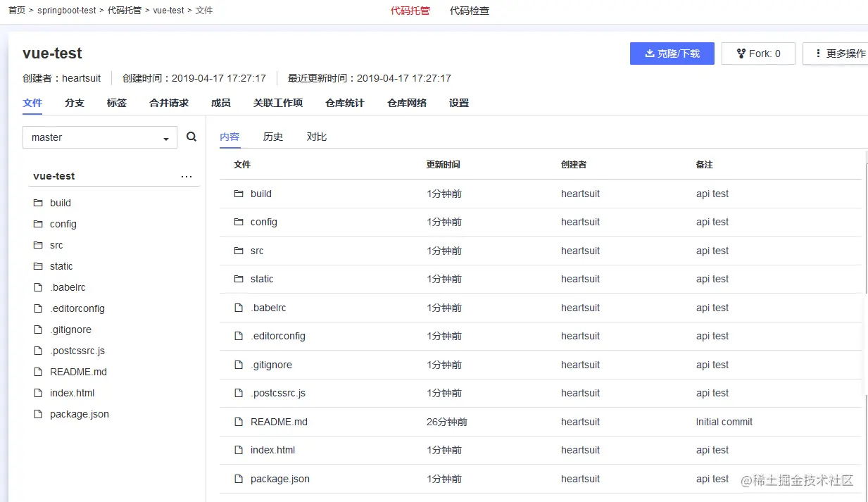Screen dimensions: 868x502
Task: Open README.md from the file table
Action: (279, 422)
